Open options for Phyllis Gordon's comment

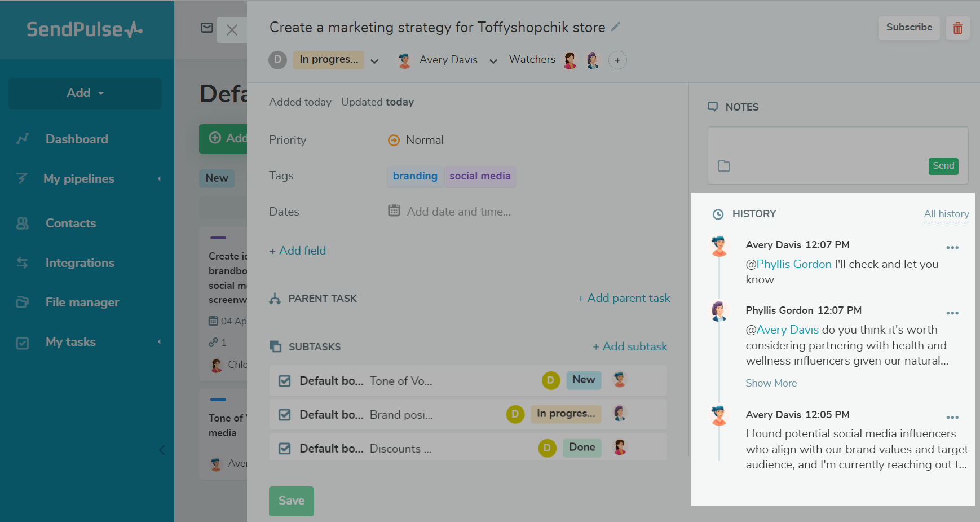coord(952,313)
